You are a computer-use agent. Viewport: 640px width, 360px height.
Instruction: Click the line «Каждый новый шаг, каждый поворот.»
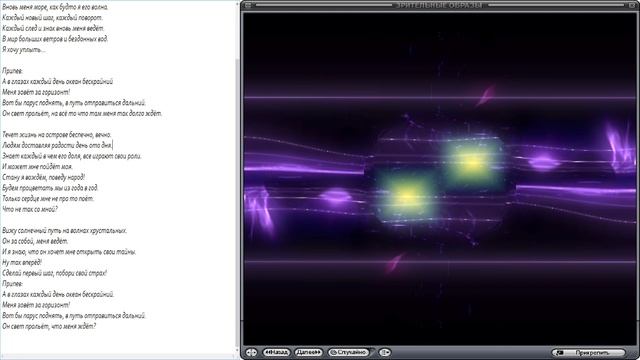click(52, 18)
